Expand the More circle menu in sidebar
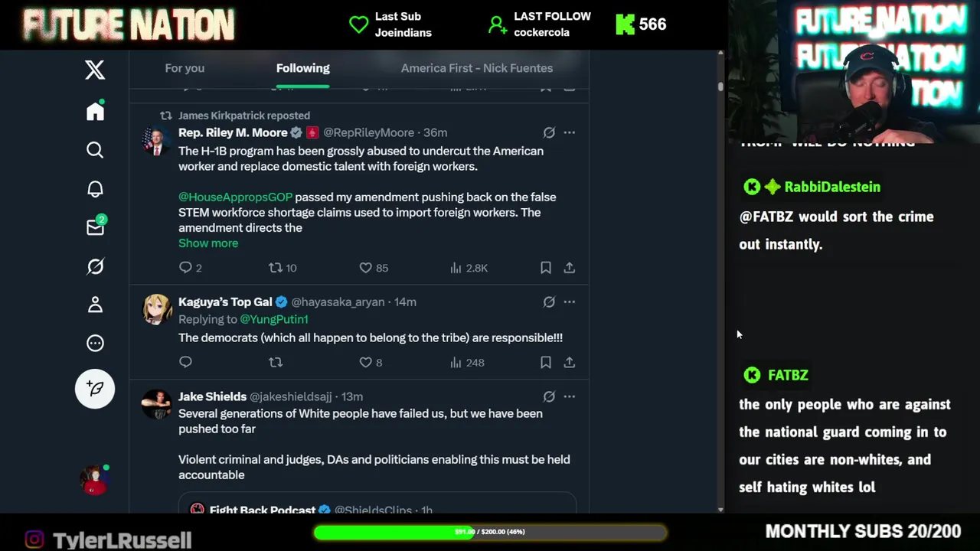The image size is (980, 551). pyautogui.click(x=95, y=343)
